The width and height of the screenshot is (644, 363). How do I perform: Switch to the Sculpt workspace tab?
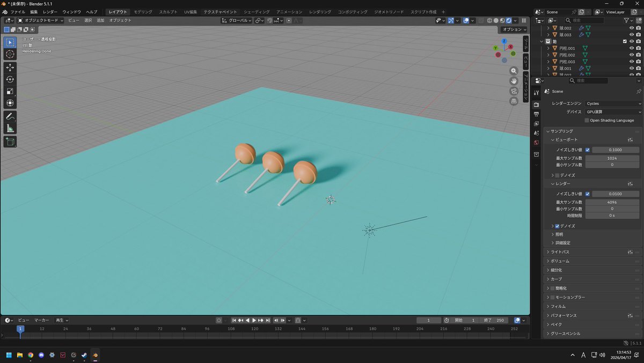click(168, 12)
